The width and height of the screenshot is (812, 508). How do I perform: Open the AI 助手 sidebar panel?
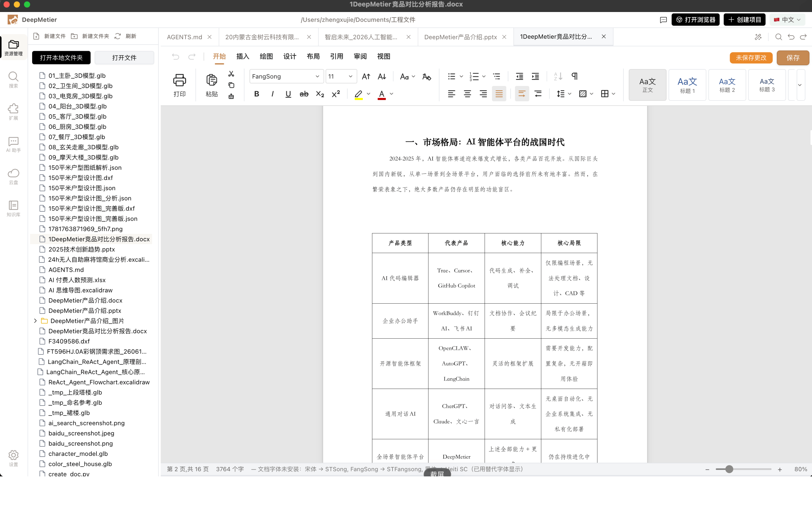click(x=14, y=144)
